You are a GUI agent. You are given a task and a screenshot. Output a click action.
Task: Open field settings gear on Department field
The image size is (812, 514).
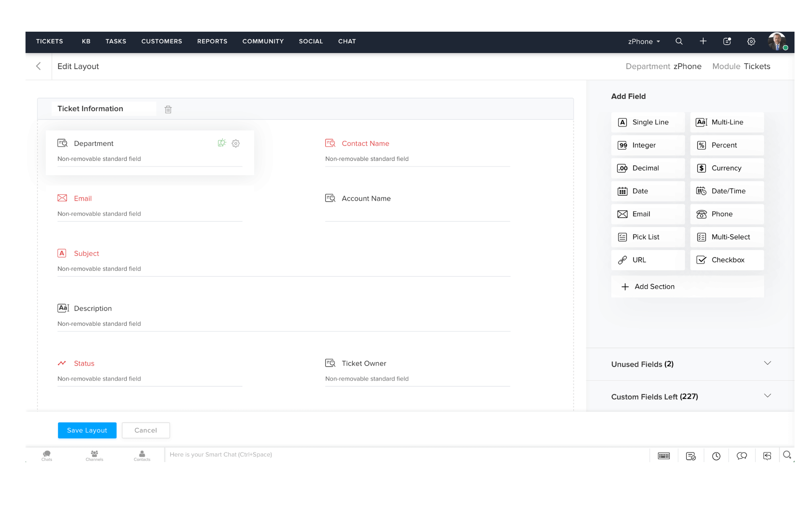[x=235, y=143]
